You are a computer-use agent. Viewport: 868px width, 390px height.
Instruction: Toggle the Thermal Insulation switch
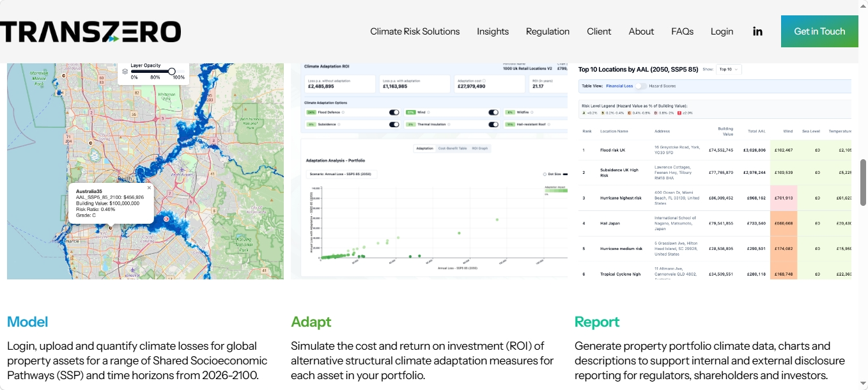(493, 125)
